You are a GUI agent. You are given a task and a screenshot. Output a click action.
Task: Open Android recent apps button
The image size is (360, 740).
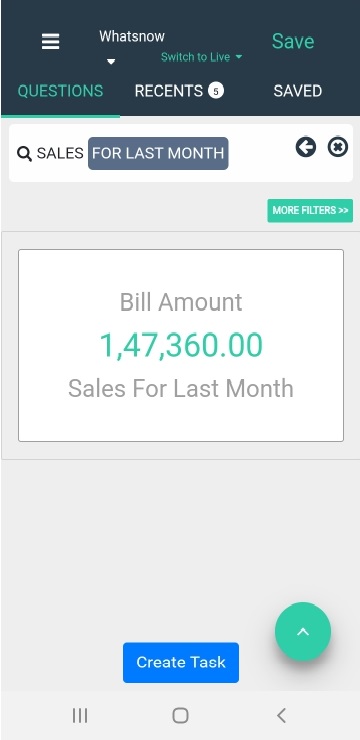tap(80, 715)
